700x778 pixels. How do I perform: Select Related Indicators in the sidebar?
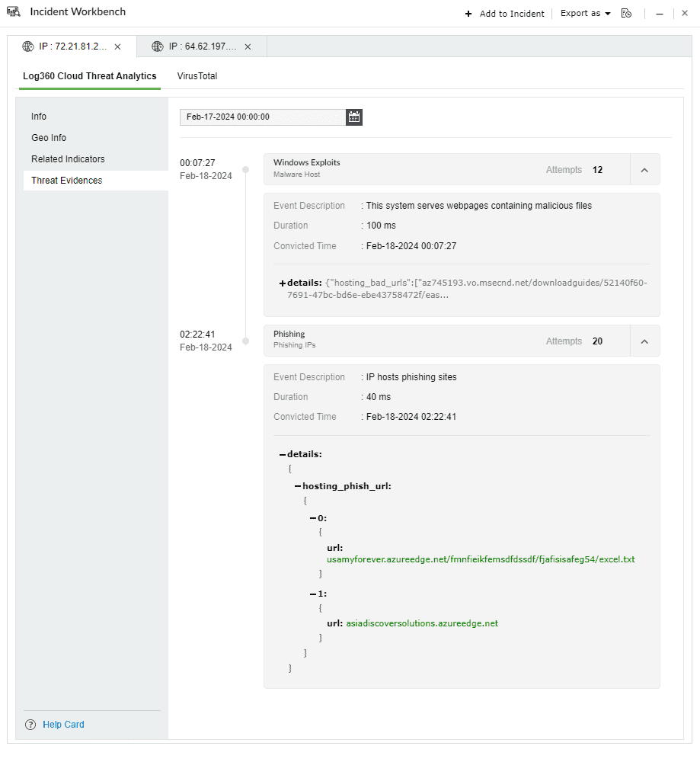(68, 158)
